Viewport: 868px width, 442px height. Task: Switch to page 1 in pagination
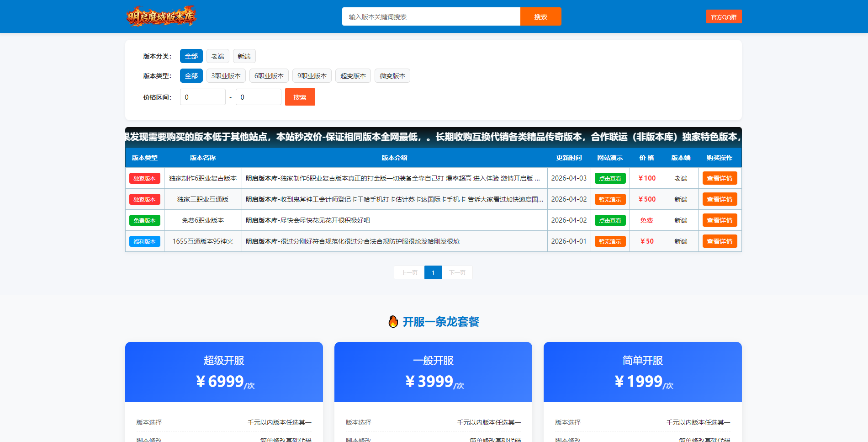[433, 272]
